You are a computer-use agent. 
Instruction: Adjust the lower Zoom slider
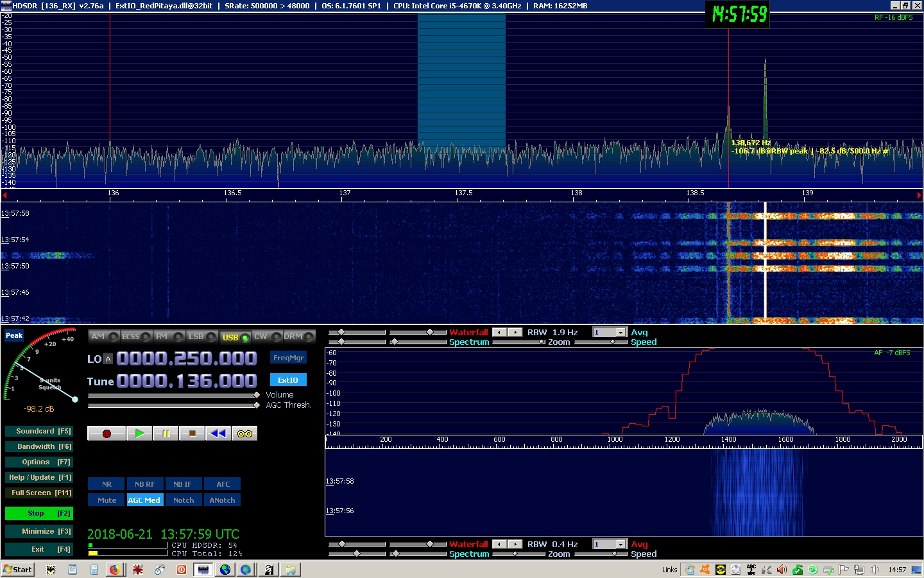[x=518, y=554]
